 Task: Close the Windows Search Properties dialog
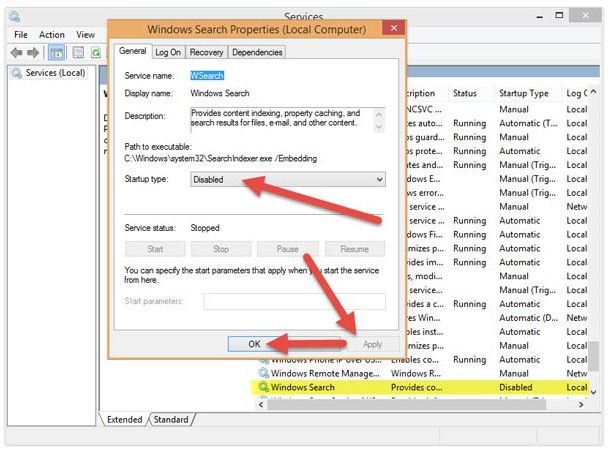click(x=394, y=28)
